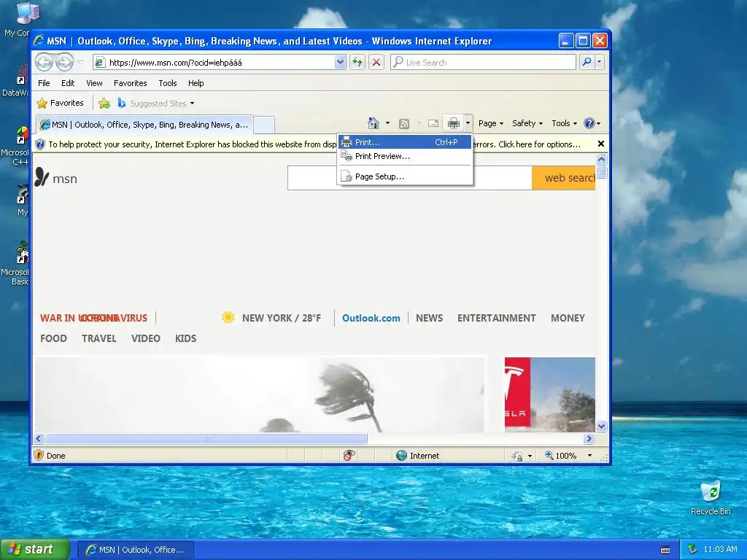Image resolution: width=747 pixels, height=560 pixels.
Task: Click the Read Mail icon
Action: click(433, 123)
